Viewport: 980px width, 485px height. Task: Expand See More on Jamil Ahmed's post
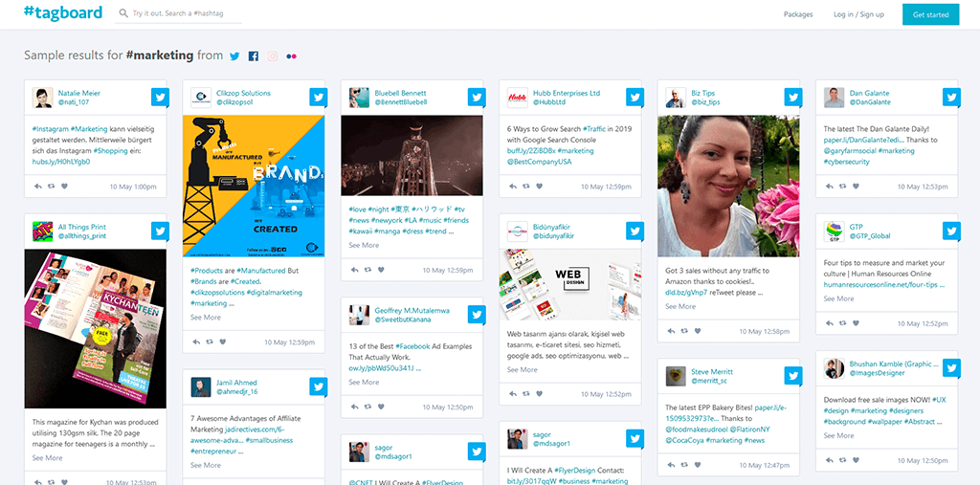click(x=206, y=466)
